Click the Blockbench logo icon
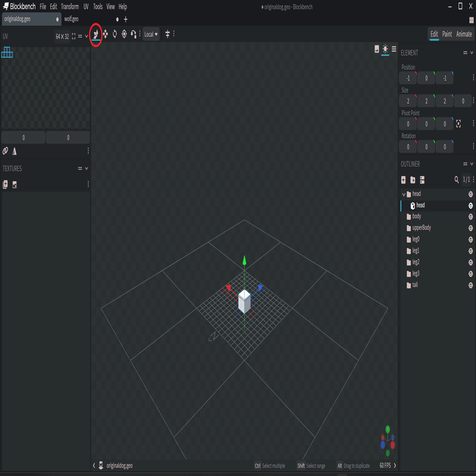The width and height of the screenshot is (476, 476). tap(6, 6)
